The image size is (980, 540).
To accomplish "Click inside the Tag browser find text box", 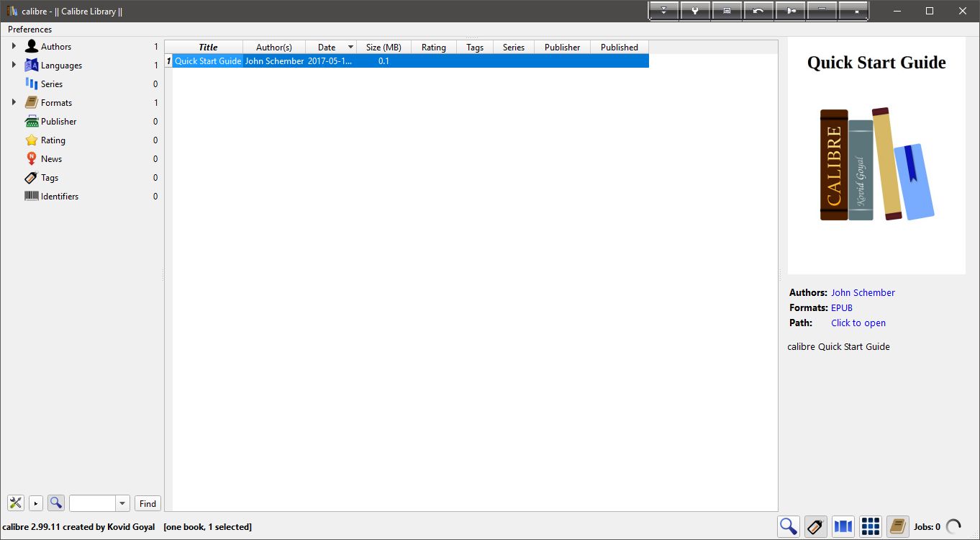I will (92, 503).
